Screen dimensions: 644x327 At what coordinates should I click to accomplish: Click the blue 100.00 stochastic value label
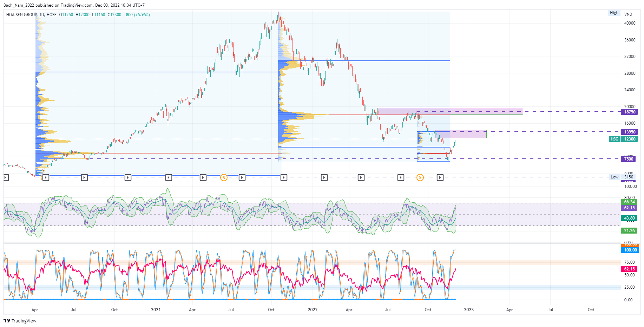click(630, 250)
